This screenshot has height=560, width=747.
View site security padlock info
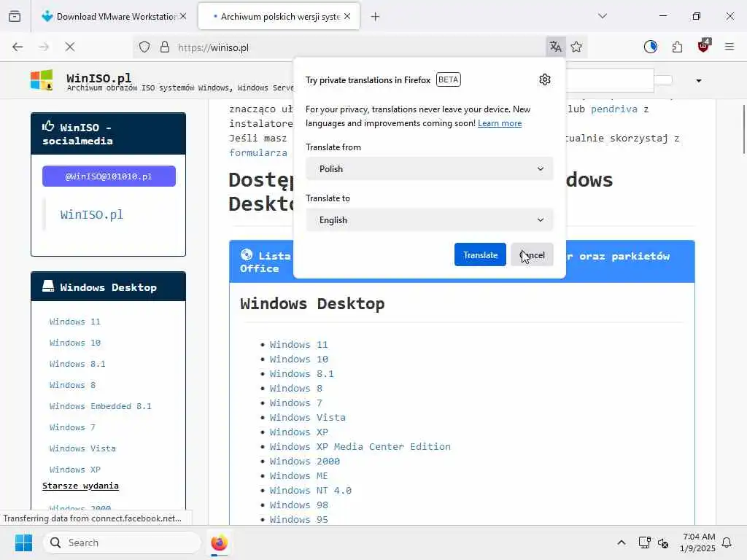[164, 47]
